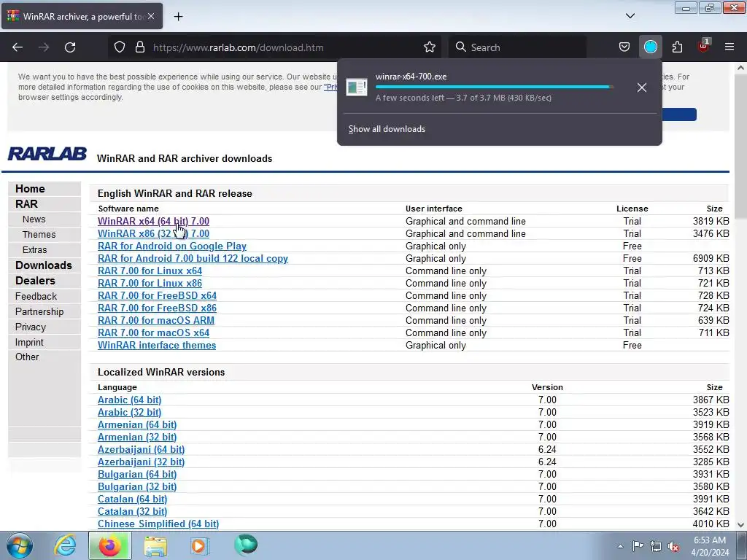Bookmark this page with the star
The width and height of the screenshot is (747, 560).
coord(429,47)
